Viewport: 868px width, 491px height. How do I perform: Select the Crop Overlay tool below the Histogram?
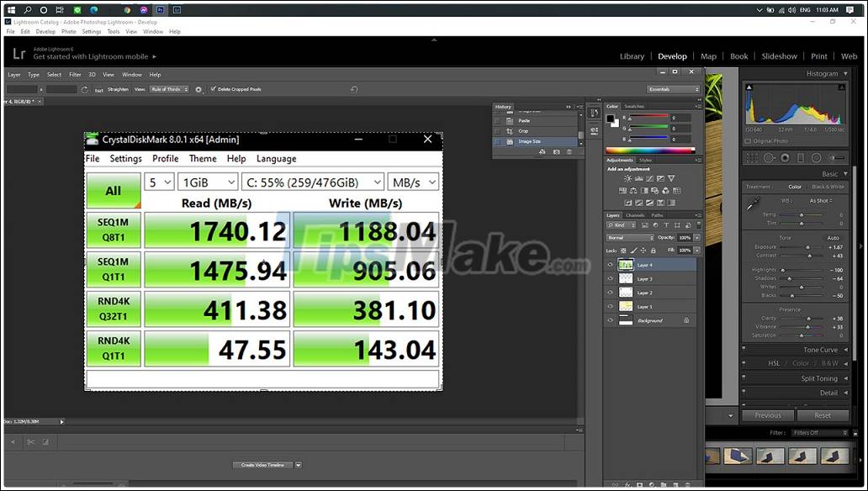tap(751, 159)
